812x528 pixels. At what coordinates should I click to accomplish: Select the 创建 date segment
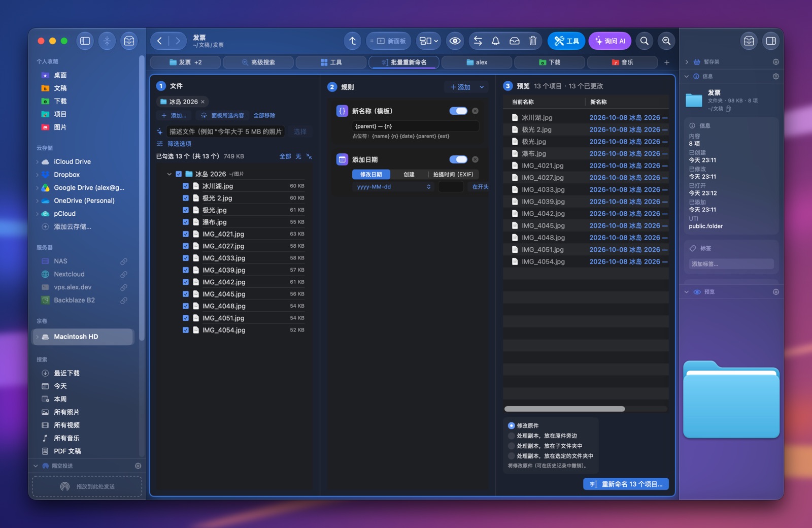[x=409, y=175]
